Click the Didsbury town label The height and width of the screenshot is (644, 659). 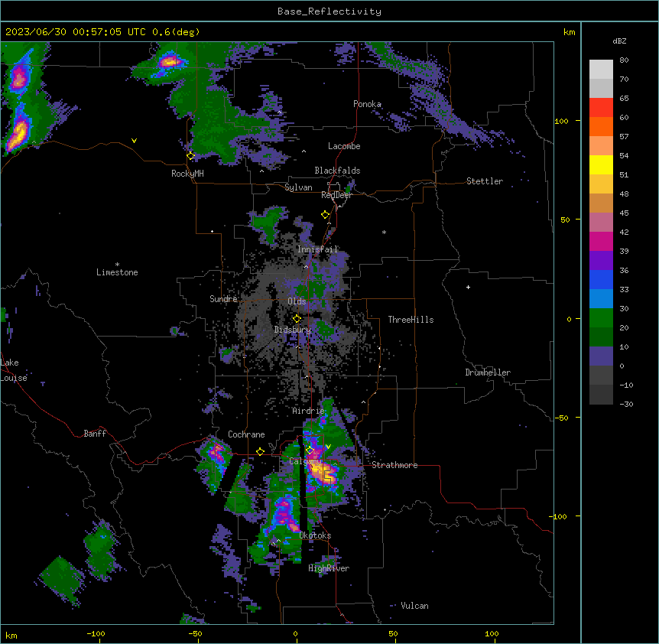point(292,330)
